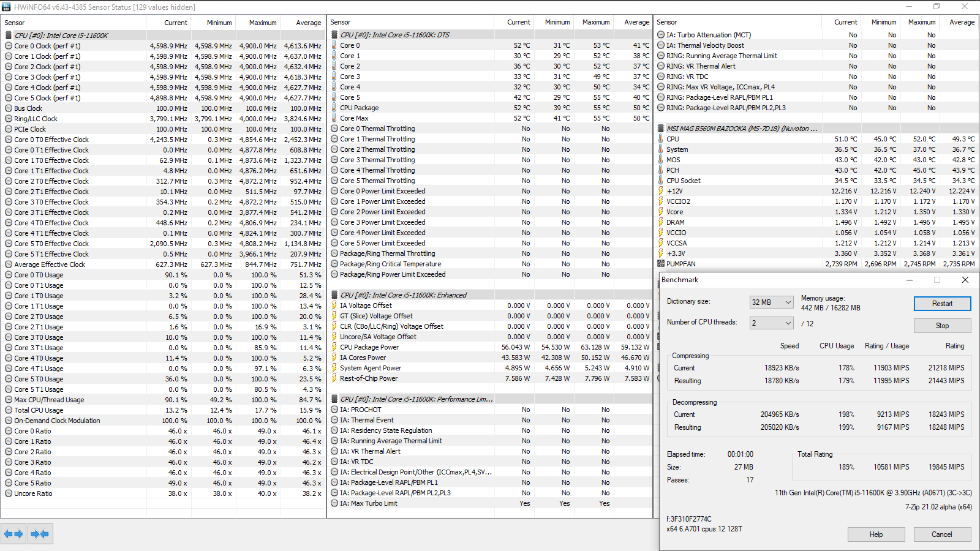Select the Core 5 T0 Usage row
The image size is (980, 551).
163,379
